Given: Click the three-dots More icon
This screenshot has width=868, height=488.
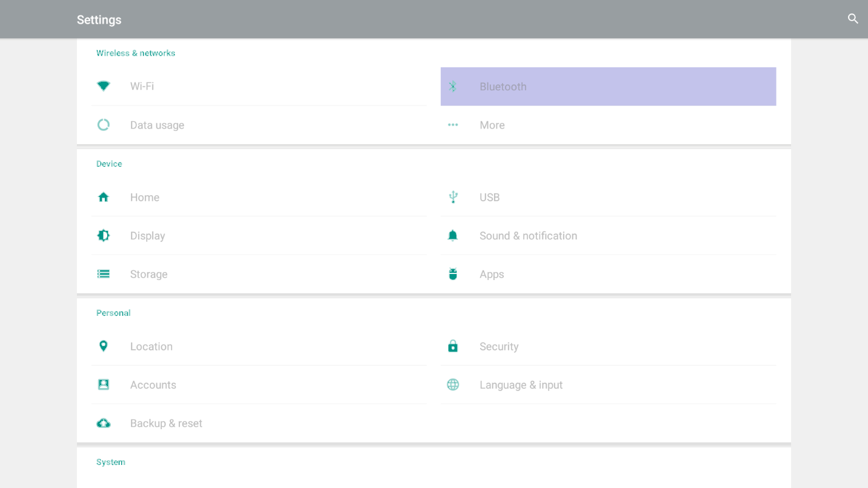Looking at the screenshot, I should (453, 125).
